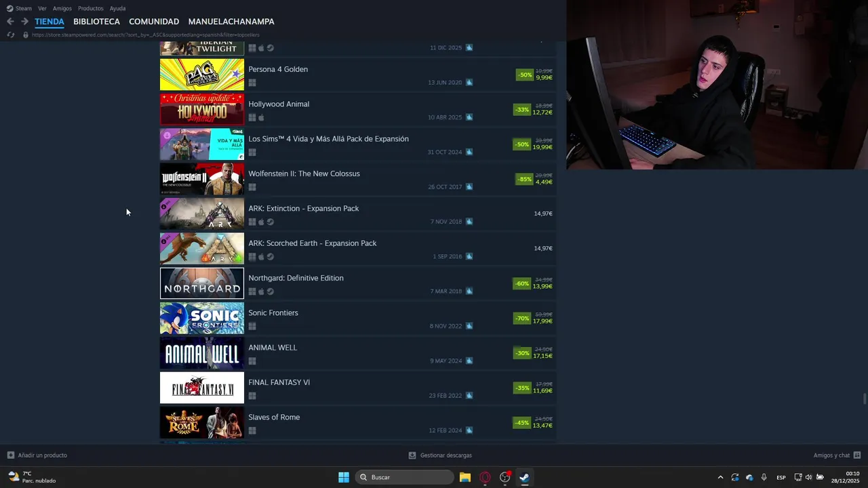Click SteamOS platform icon under Northgard
Viewport: 868px width, 488px height.
271,291
